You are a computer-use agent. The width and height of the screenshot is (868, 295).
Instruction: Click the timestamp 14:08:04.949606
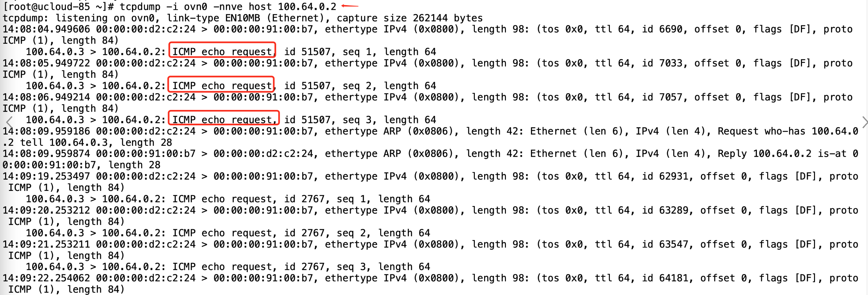46,29
